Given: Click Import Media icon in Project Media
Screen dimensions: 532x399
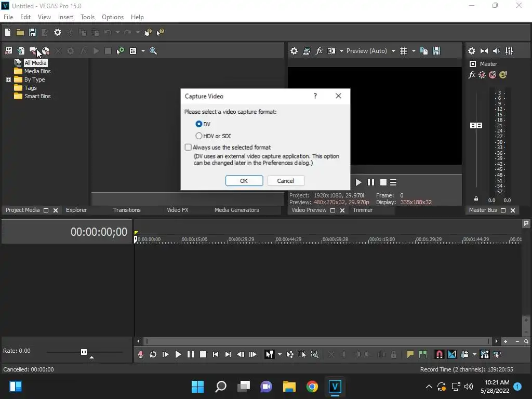Looking at the screenshot, I should [21, 51].
